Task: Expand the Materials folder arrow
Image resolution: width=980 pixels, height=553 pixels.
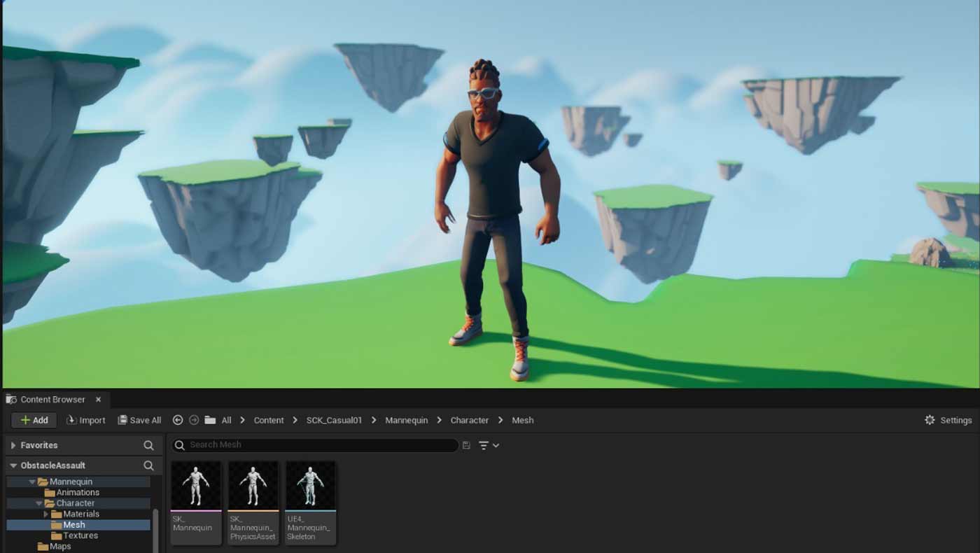Action: [46, 514]
